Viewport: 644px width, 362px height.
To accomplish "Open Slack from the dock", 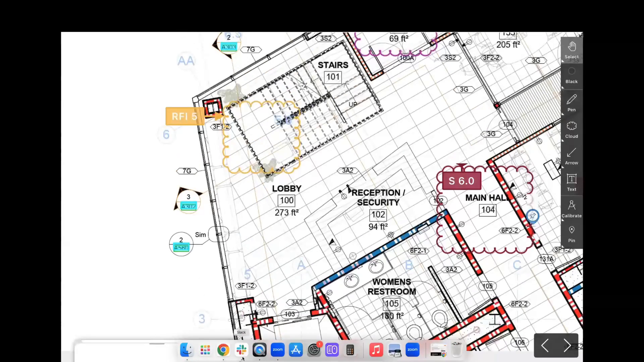I will click(241, 350).
